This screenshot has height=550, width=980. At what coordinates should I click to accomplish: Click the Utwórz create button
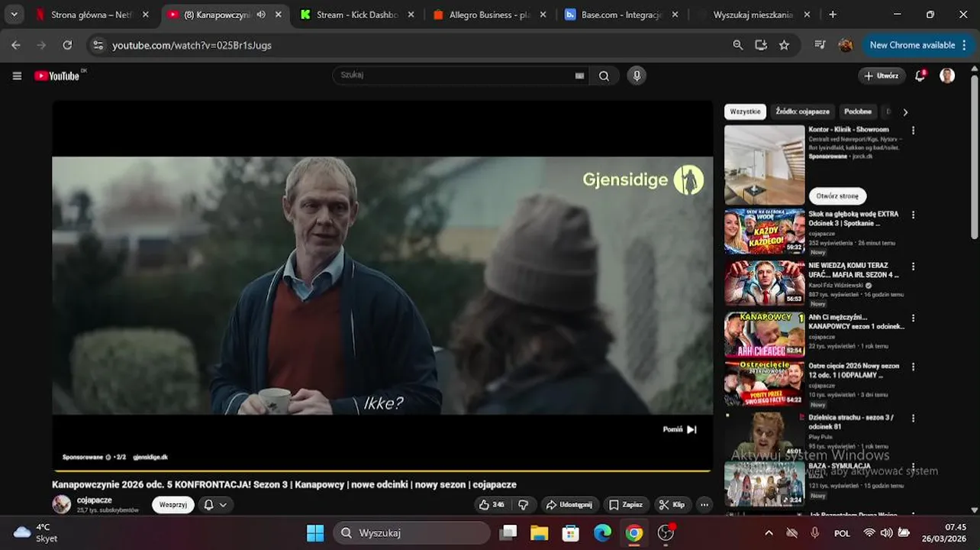coord(882,76)
